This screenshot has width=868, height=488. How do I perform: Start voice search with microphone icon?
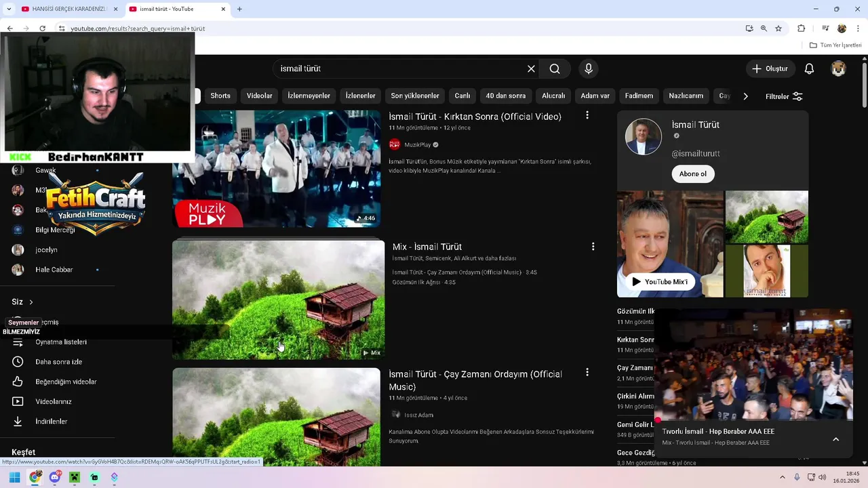589,68
